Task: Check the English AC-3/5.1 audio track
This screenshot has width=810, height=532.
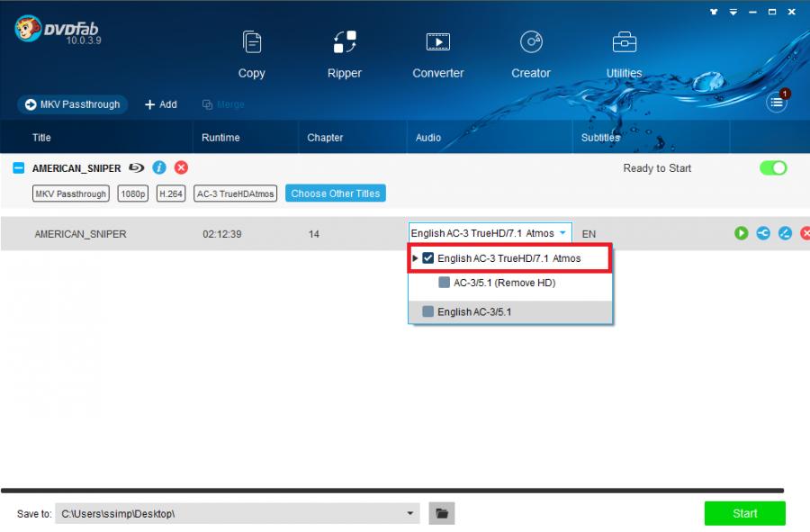Action: (x=427, y=311)
